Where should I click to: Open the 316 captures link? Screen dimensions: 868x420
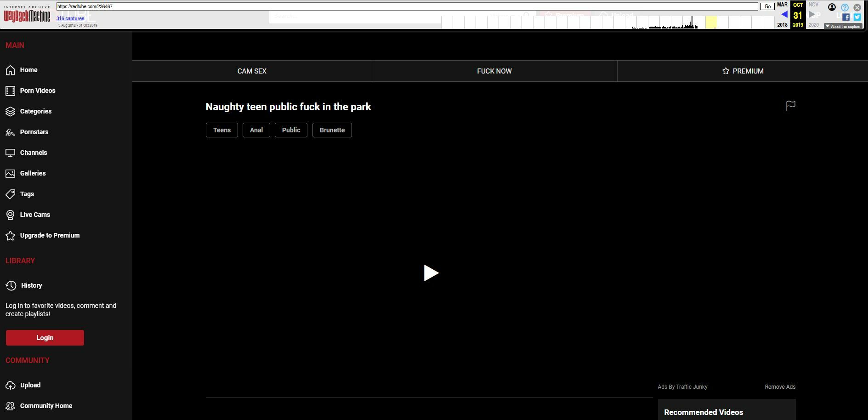[70, 18]
